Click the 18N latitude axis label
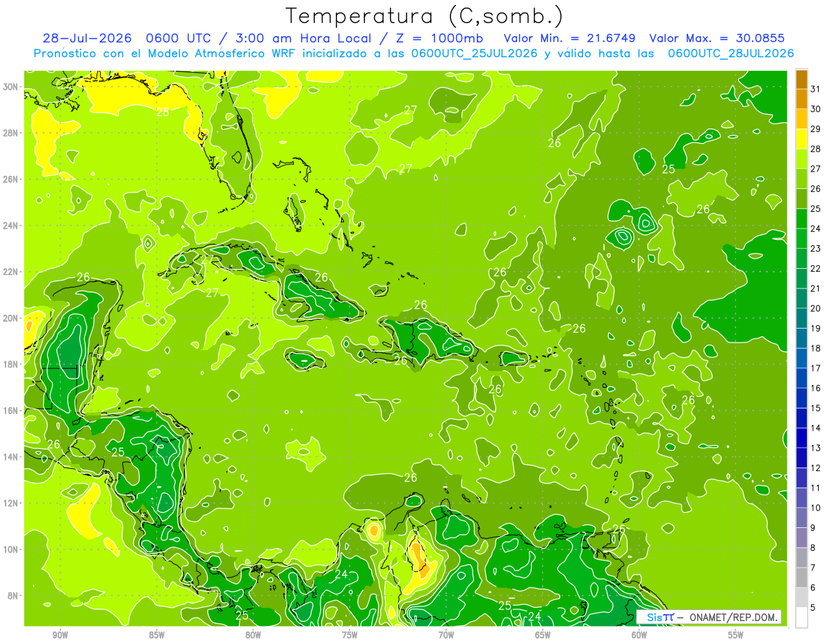This screenshot has width=834, height=644. (x=12, y=364)
